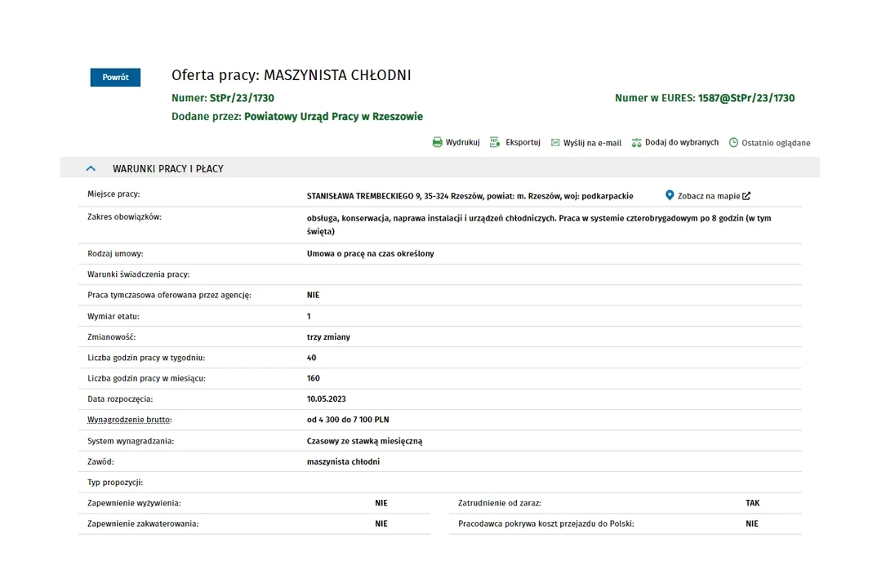Image resolution: width=886 pixels, height=588 pixels.
Task: Click the salary value od 4 300 do 7 100 PLN
Action: click(x=348, y=420)
